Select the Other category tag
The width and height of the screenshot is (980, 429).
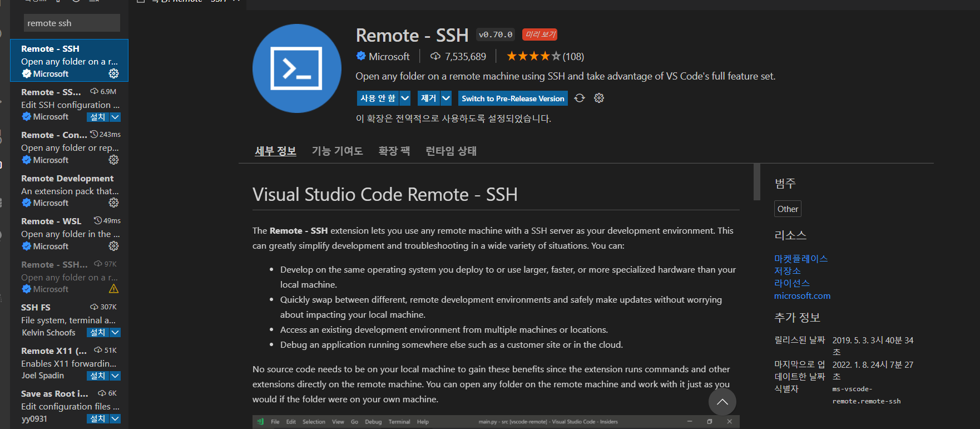click(788, 209)
